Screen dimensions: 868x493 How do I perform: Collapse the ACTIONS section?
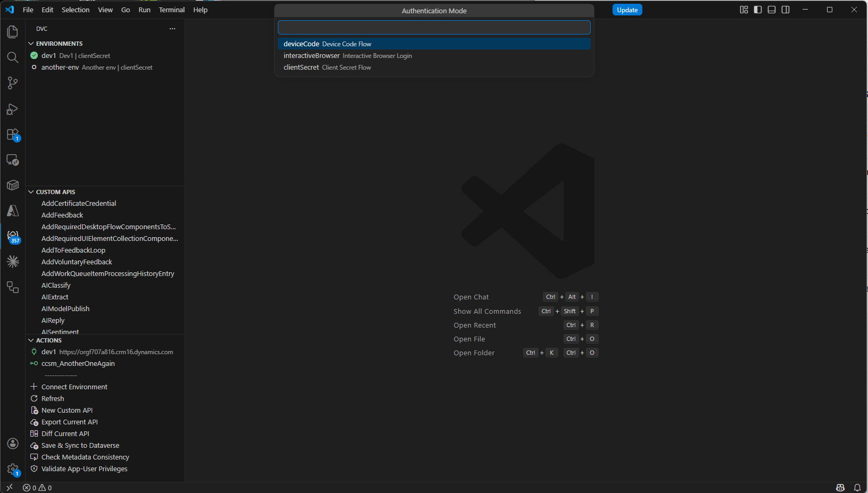105,340
